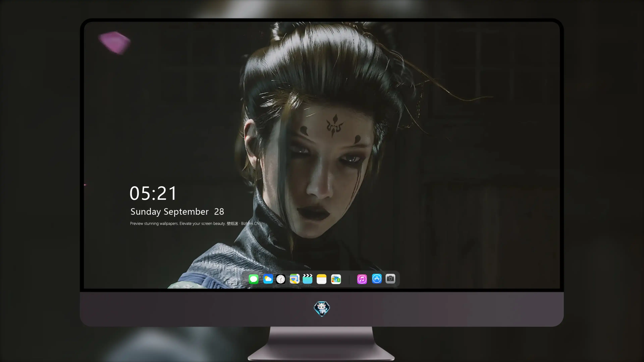
Task: Launch the Camera app from the dock
Action: coord(390,279)
